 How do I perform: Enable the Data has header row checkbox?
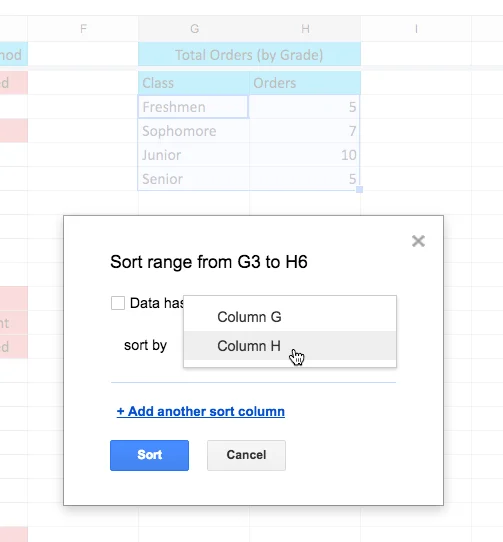click(x=118, y=303)
